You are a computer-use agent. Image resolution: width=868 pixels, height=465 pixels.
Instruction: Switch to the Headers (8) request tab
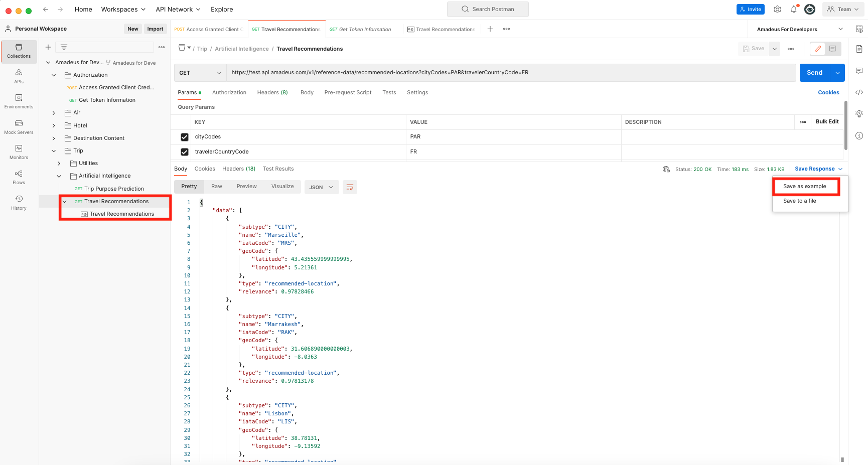(x=272, y=93)
